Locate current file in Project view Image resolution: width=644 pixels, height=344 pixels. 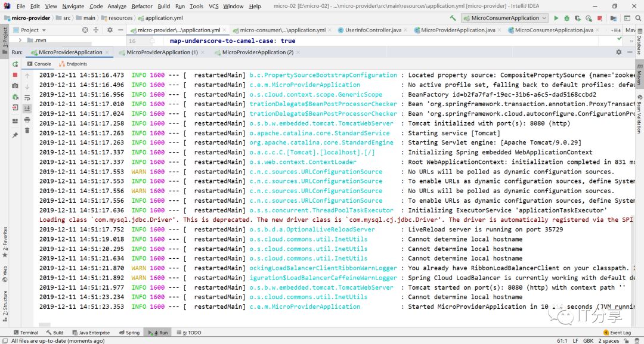tap(85, 30)
